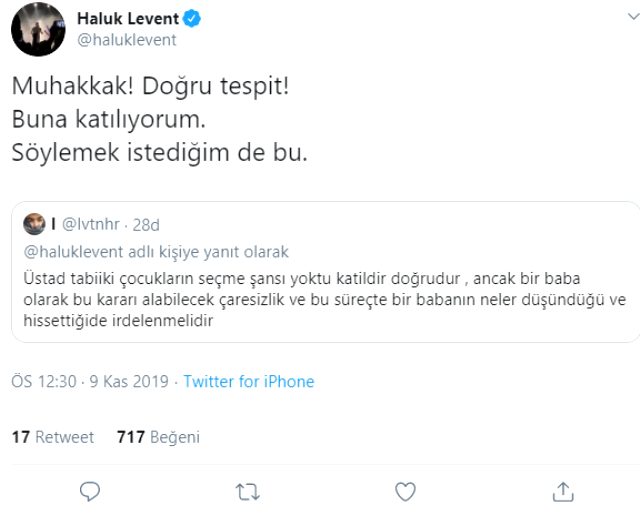View the 17 Retweet list
The height and width of the screenshot is (525, 640).
[x=53, y=437]
